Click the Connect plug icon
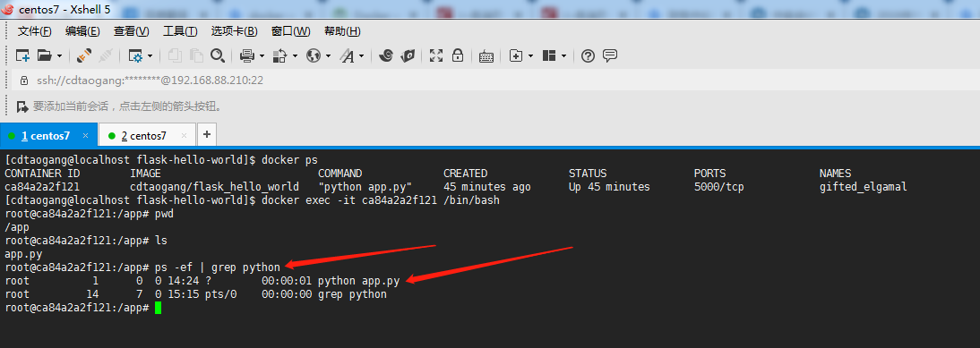Image resolution: width=980 pixels, height=348 pixels. (x=84, y=56)
